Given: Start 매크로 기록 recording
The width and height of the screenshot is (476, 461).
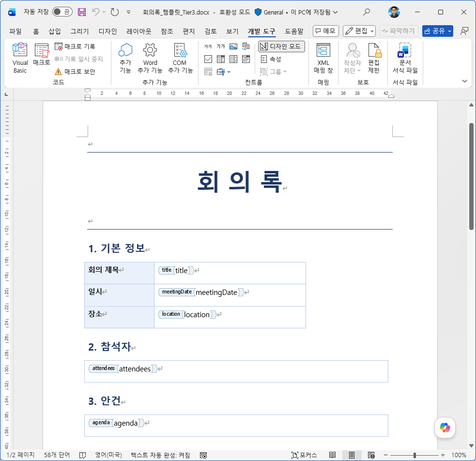Looking at the screenshot, I should (x=75, y=46).
